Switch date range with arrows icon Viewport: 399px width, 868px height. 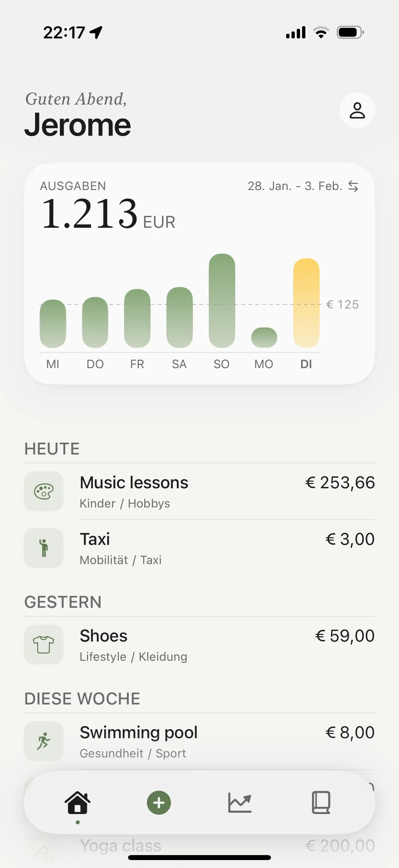pos(353,186)
